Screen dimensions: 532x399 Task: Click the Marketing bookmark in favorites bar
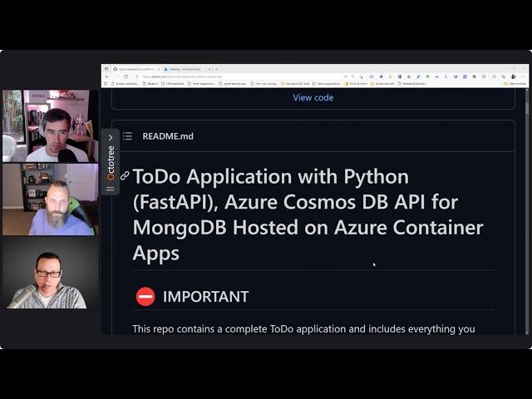click(412, 83)
